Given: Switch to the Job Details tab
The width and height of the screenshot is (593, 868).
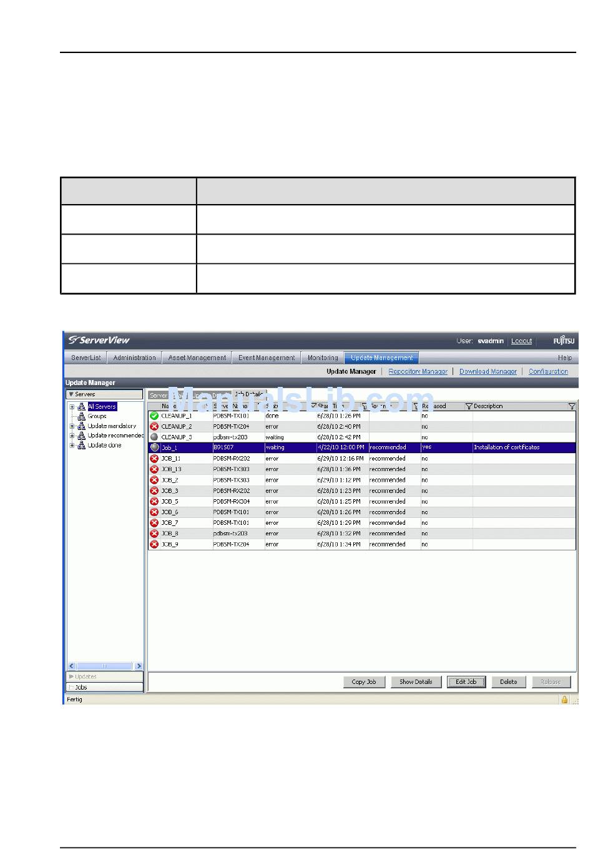Looking at the screenshot, I should (x=249, y=394).
